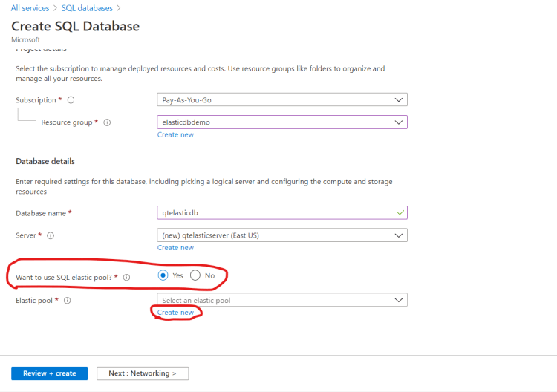Viewport: 557px width, 392px height.
Task: Open Select an elastic pool dropdown
Action: coord(282,300)
